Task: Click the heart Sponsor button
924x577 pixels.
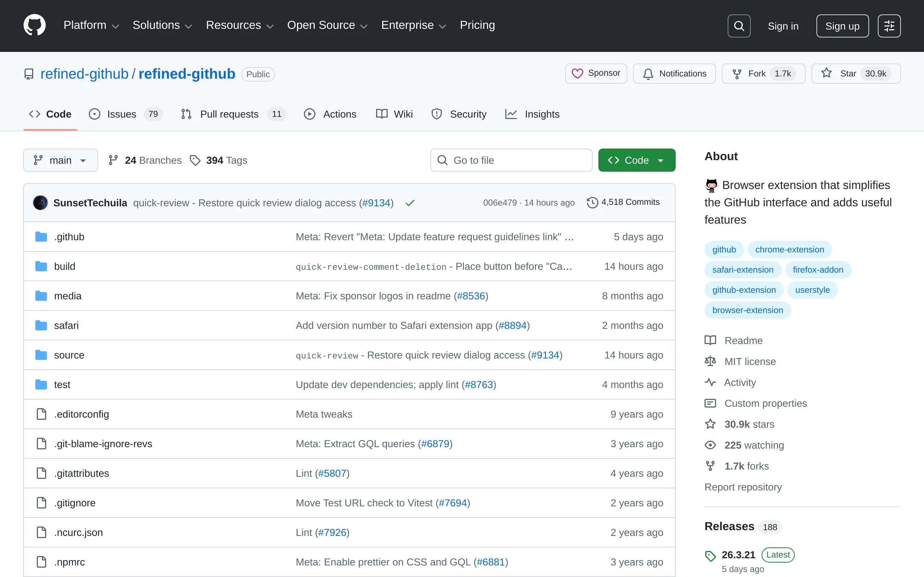Action: pyautogui.click(x=596, y=73)
